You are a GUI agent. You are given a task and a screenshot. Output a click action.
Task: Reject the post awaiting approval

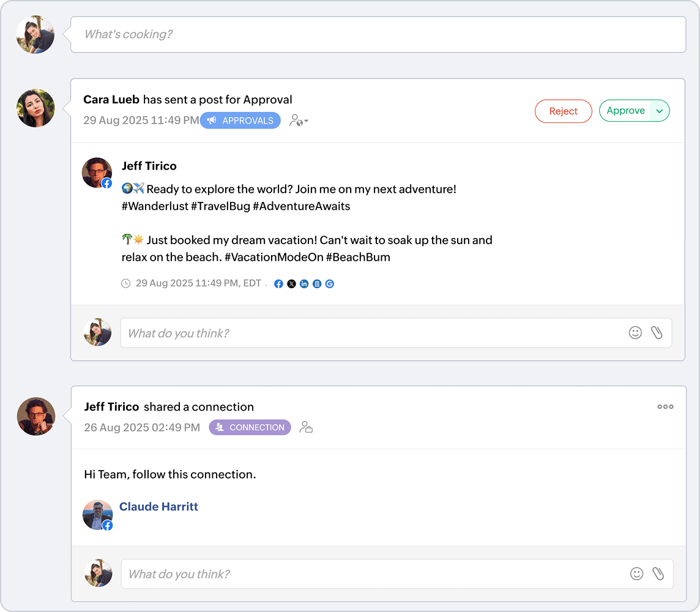563,111
